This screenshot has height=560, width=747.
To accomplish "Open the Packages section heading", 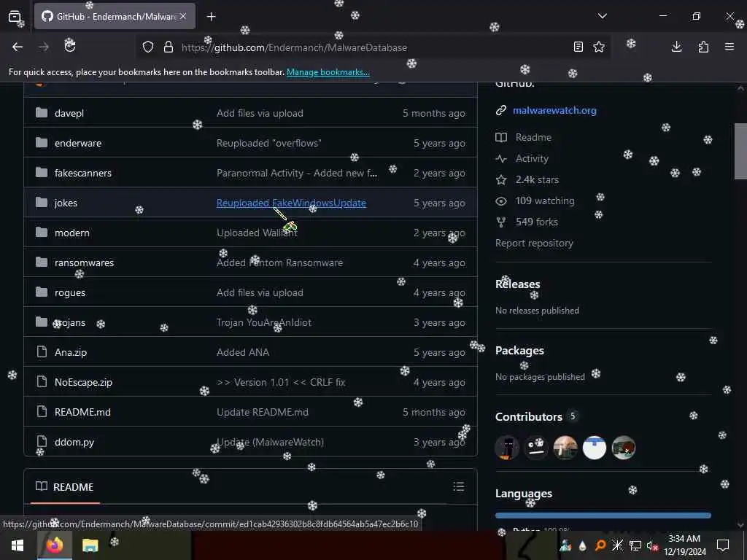I will click(x=519, y=351).
